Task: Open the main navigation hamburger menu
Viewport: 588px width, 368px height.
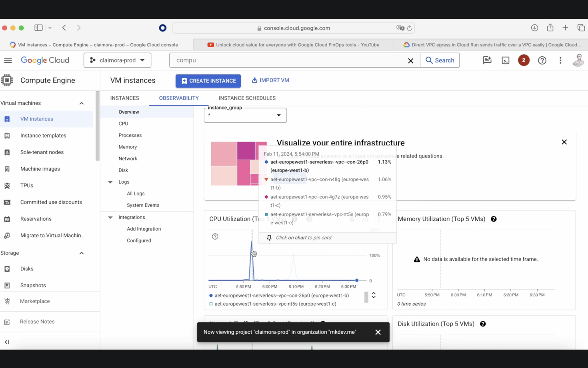Action: tap(8, 60)
